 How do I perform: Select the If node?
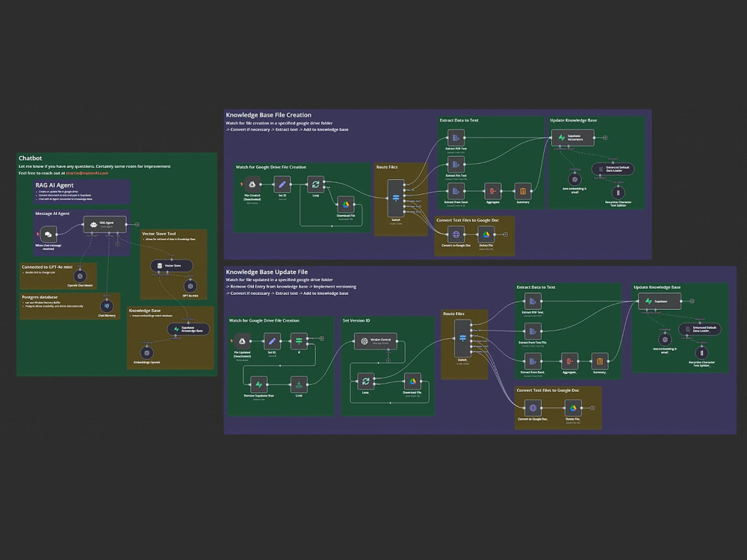point(299,341)
